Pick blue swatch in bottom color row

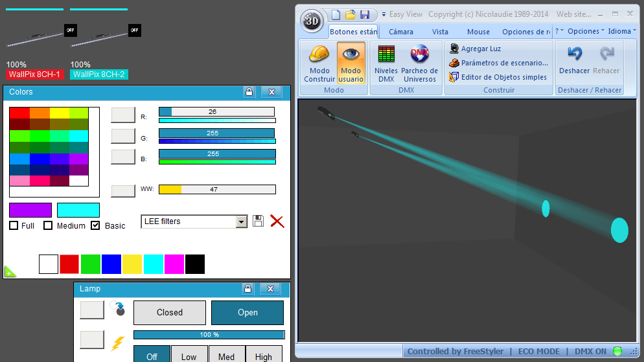pyautogui.click(x=111, y=264)
